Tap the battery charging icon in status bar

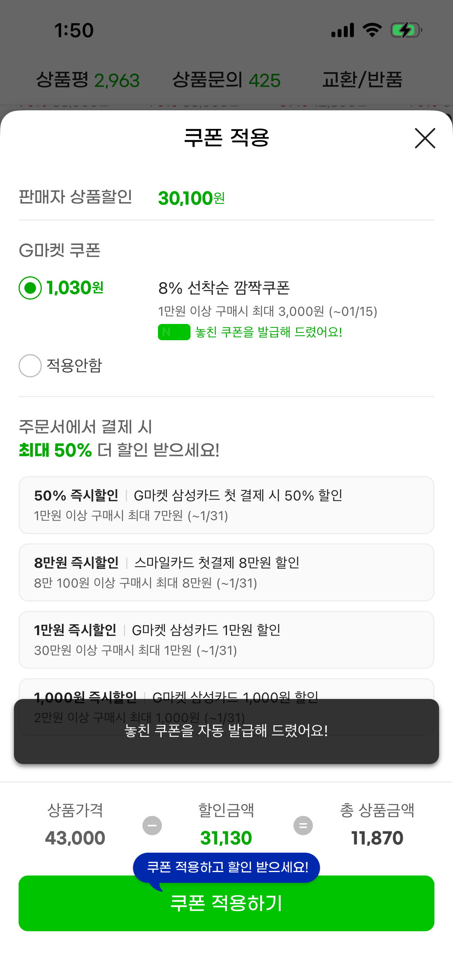click(406, 30)
